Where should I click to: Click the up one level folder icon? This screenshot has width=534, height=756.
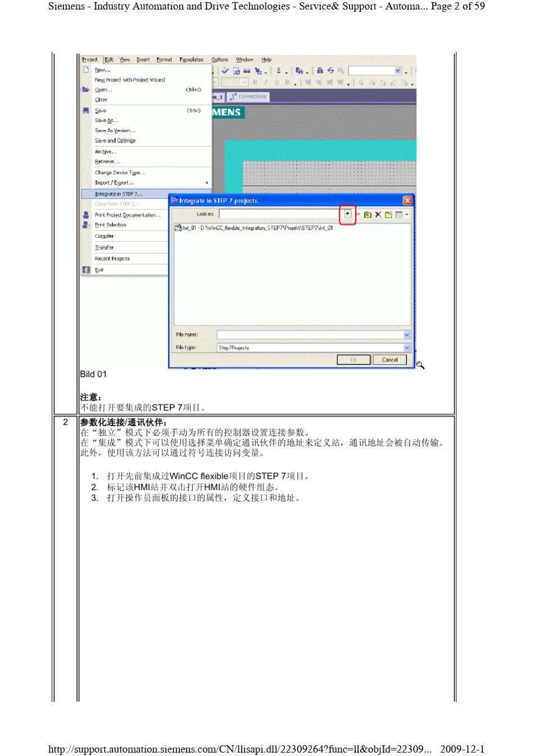pyautogui.click(x=368, y=215)
